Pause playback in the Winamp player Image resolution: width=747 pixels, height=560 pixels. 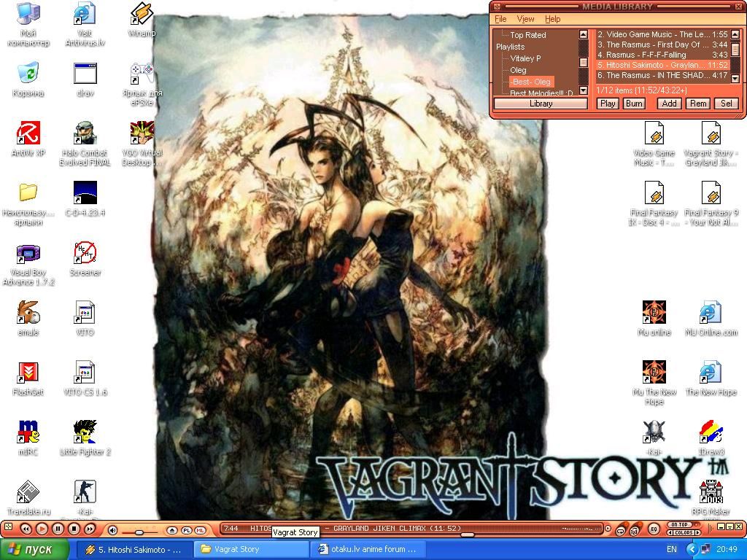coord(58,529)
